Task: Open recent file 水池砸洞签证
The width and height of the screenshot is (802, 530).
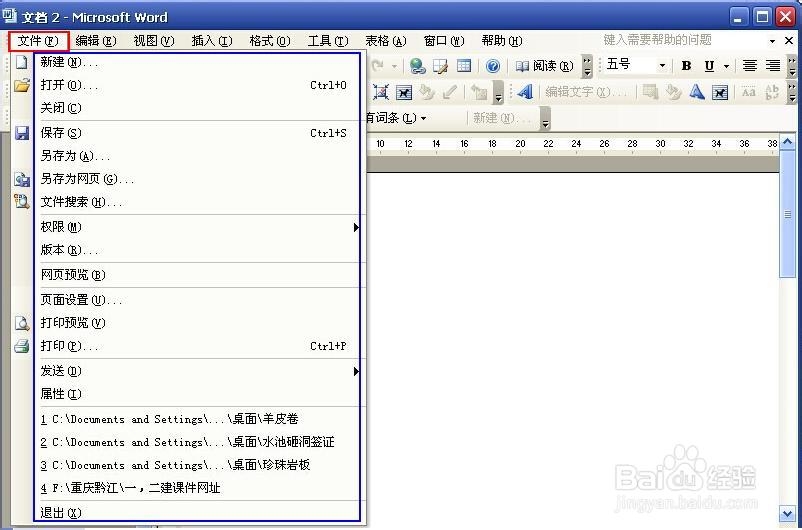Action: (x=197, y=442)
